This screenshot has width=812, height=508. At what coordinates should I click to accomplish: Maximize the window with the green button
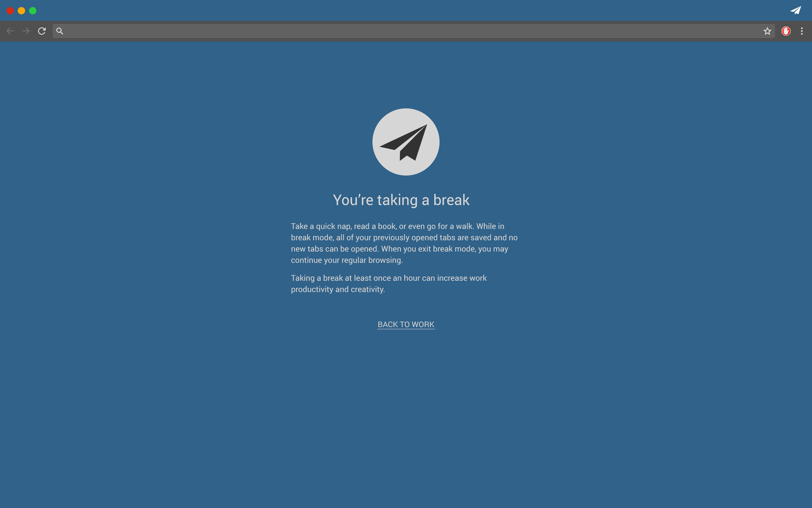pyautogui.click(x=32, y=11)
